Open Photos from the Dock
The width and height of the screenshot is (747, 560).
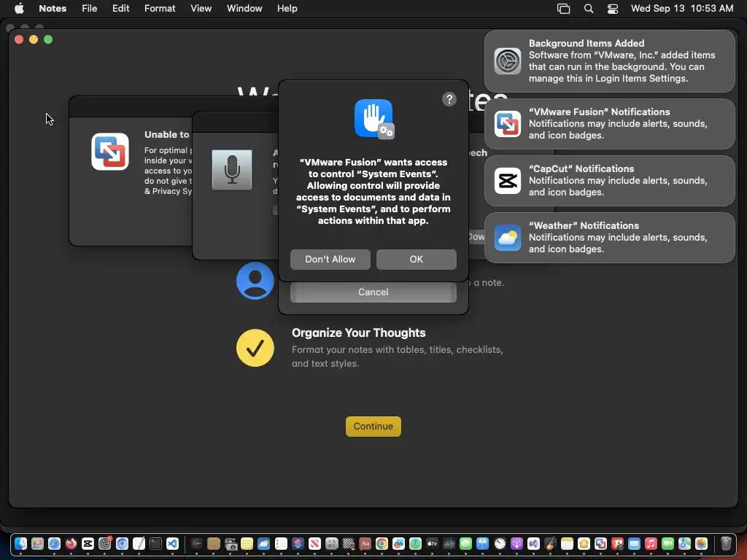pos(701,543)
